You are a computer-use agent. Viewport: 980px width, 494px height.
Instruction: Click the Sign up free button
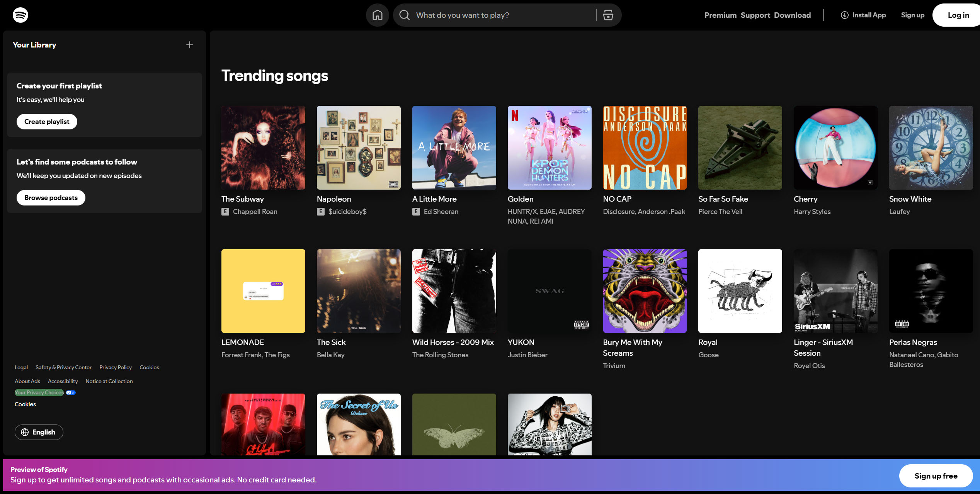[x=936, y=476]
